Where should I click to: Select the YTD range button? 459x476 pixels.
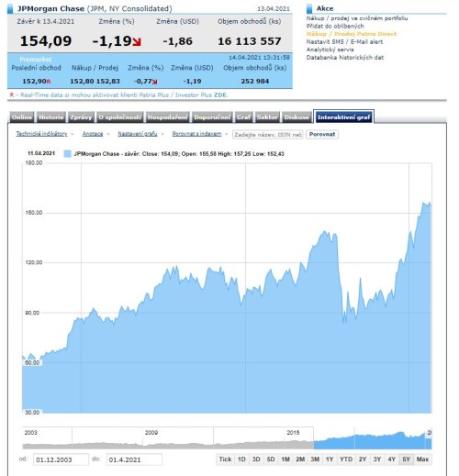tap(346, 459)
